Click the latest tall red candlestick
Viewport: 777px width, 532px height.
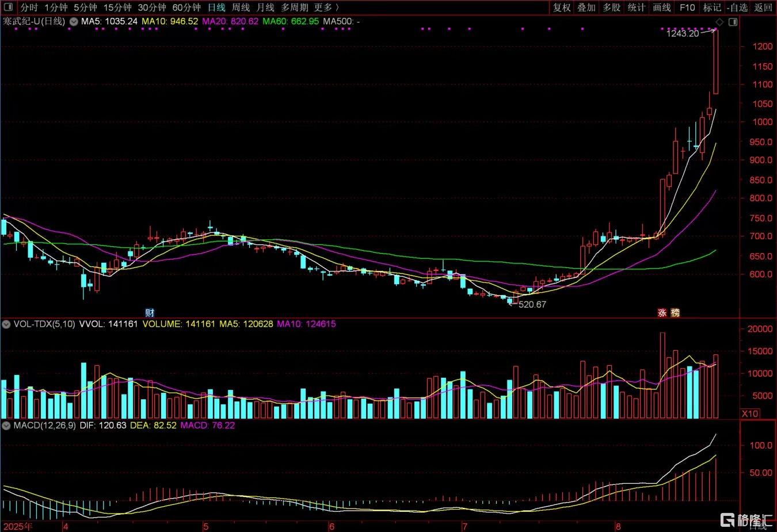coord(716,62)
